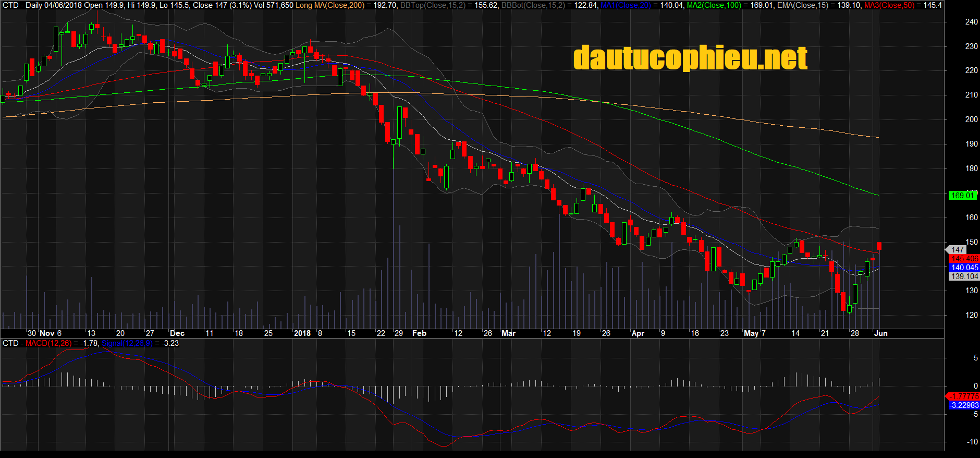
Task: Click the red -1.77775 MACD value tag
Action: (964, 396)
